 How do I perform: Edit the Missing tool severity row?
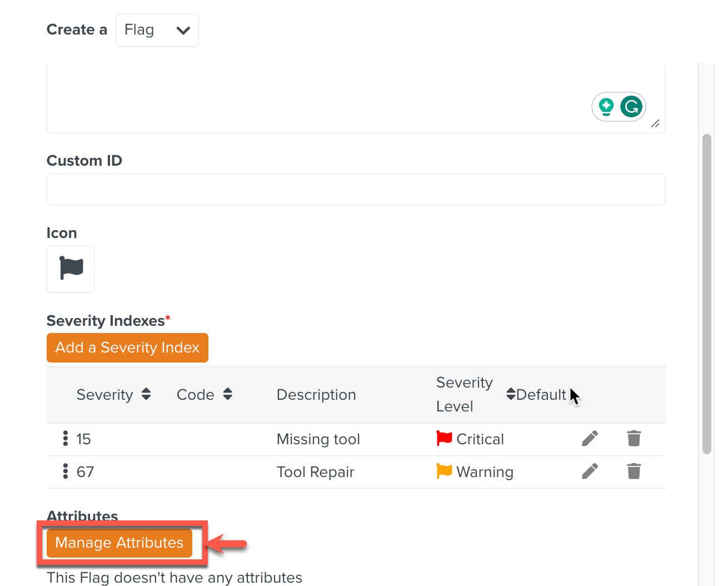(590, 439)
